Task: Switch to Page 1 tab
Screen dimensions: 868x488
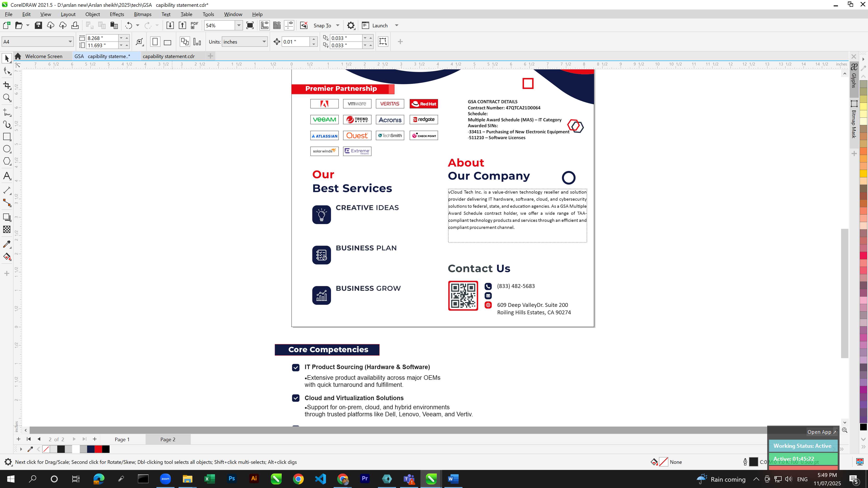Action: tap(122, 439)
